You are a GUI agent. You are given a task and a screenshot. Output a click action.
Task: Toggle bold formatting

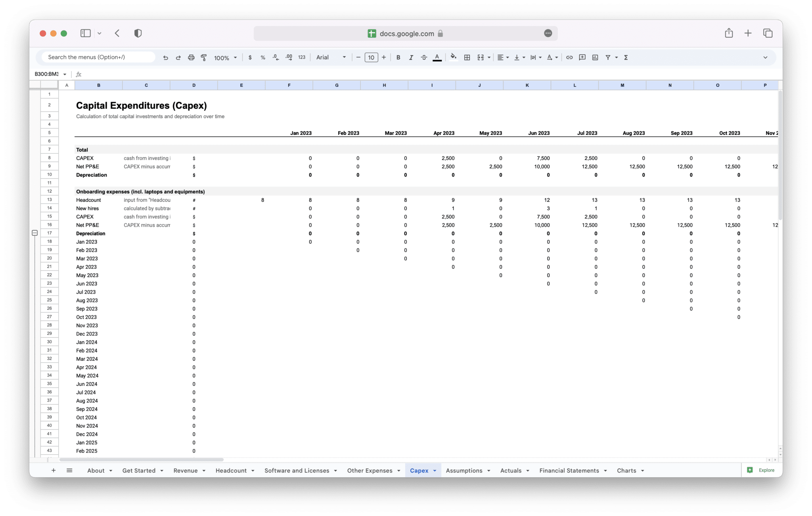[x=398, y=57]
